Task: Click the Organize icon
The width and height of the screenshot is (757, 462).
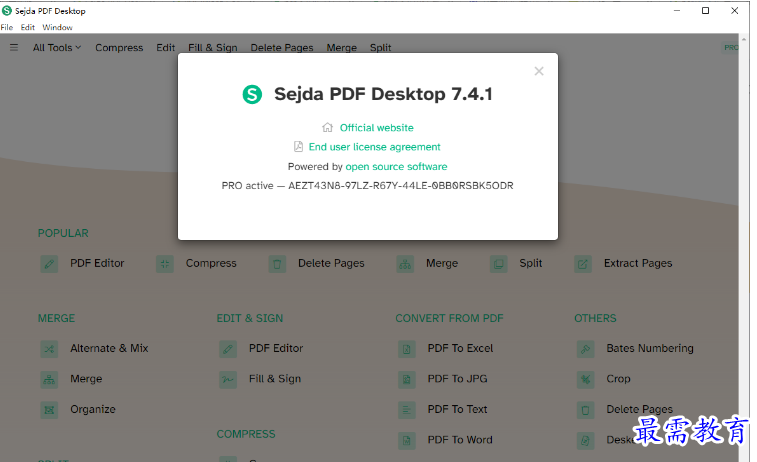Action: (49, 410)
